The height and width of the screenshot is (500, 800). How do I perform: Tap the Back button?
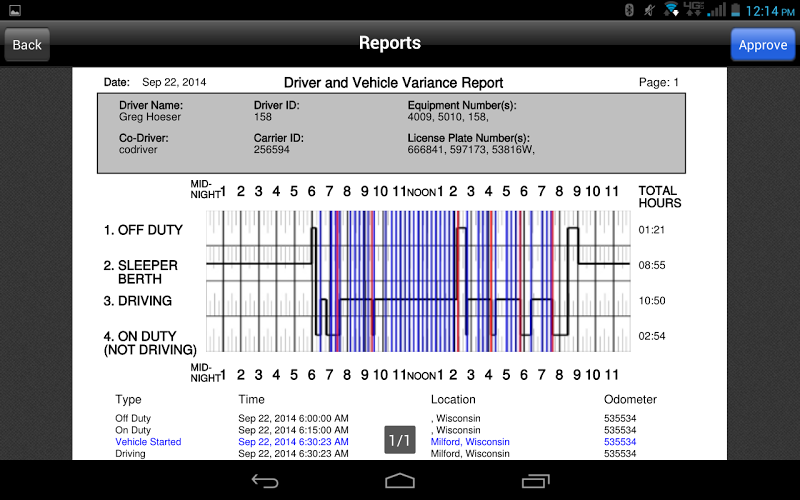(x=27, y=45)
